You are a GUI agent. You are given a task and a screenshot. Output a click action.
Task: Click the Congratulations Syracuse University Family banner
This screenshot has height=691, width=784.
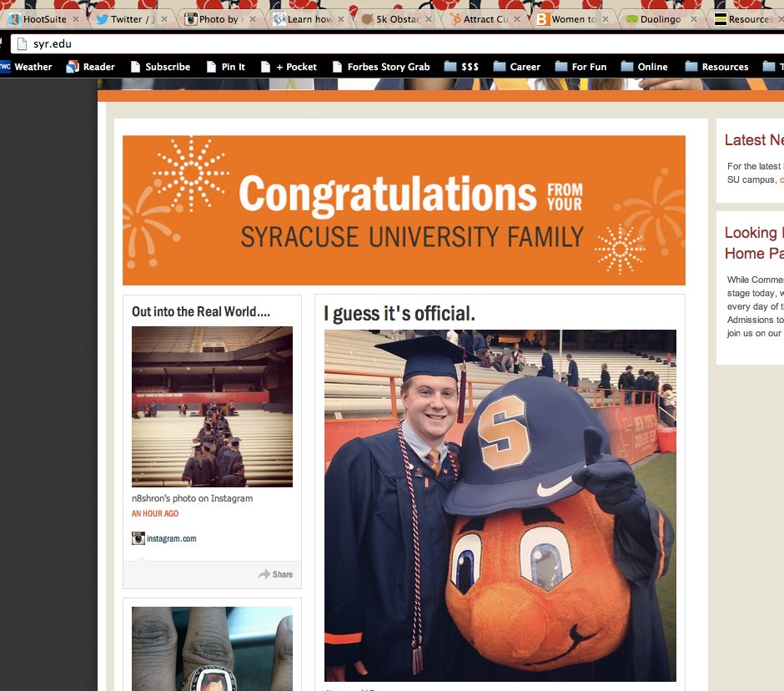click(x=404, y=210)
